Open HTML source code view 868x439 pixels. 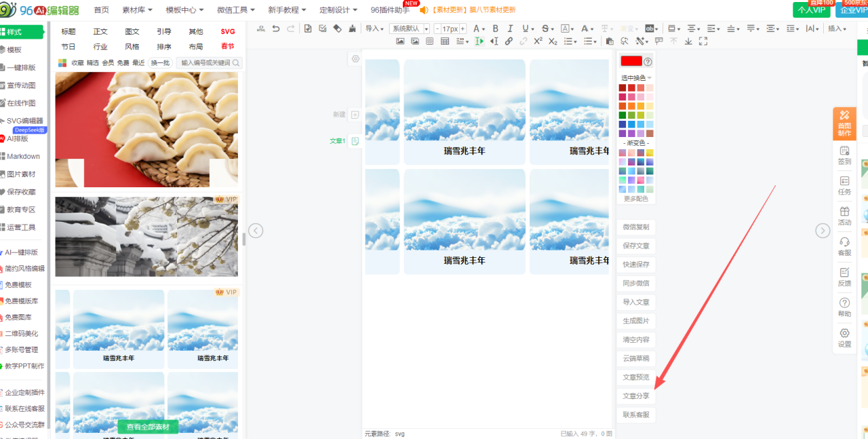pyautogui.click(x=261, y=28)
